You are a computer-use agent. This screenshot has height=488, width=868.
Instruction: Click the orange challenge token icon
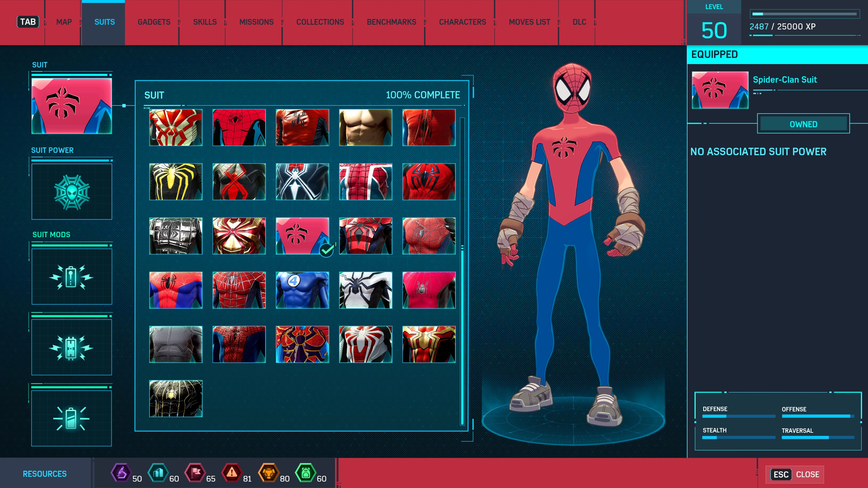(x=269, y=472)
